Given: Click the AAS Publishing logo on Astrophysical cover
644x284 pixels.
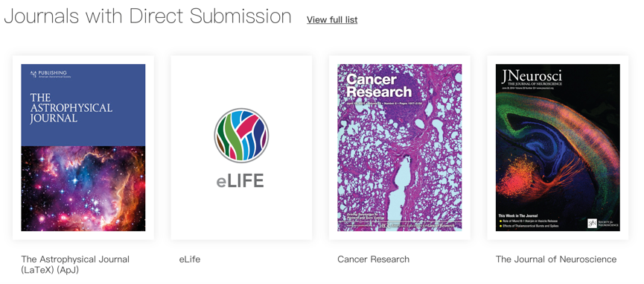Looking at the screenshot, I should 51,74.
